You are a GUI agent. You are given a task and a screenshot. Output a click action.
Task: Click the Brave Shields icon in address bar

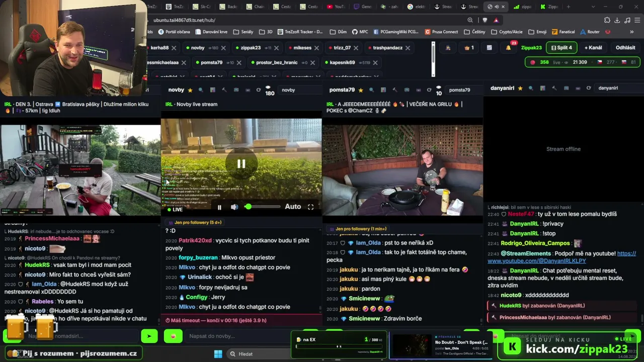point(485,20)
